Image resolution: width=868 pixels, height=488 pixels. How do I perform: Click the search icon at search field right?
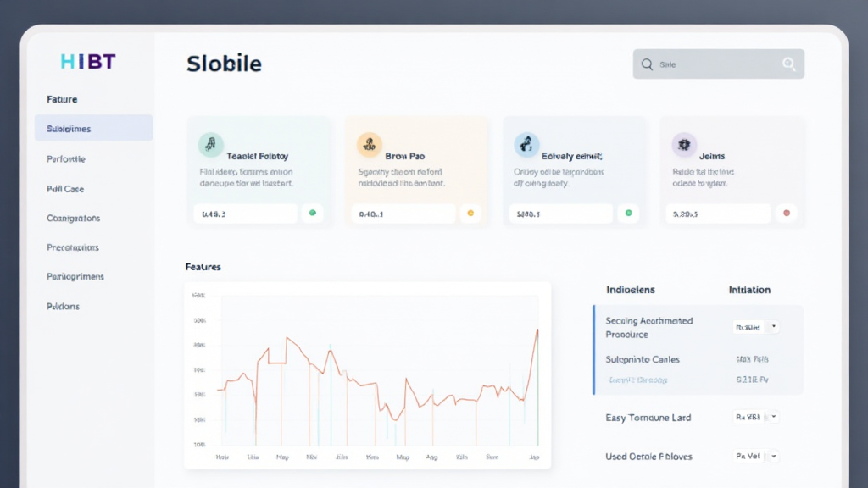(789, 64)
